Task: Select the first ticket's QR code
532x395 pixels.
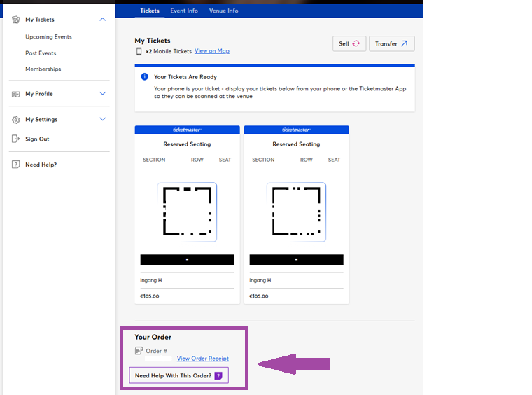Action: pos(187,212)
